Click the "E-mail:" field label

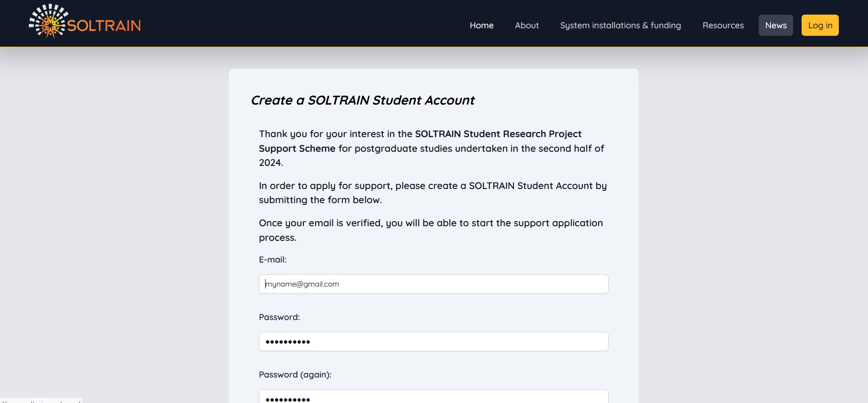point(273,260)
